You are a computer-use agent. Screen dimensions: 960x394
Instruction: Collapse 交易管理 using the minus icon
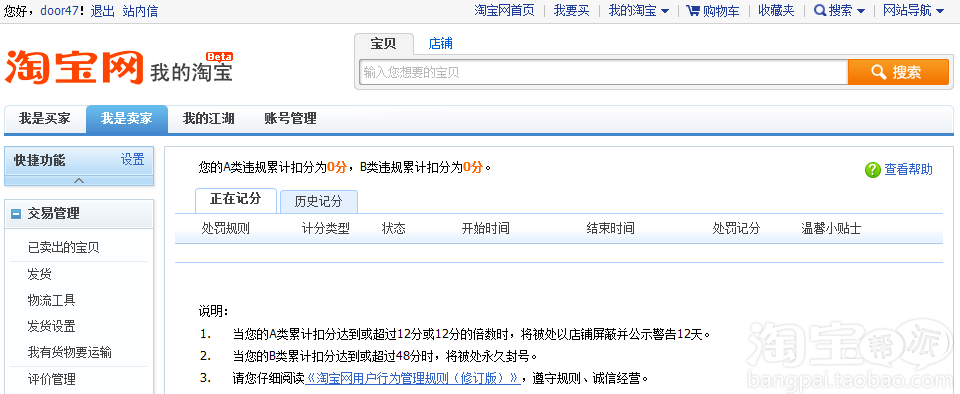(17, 214)
